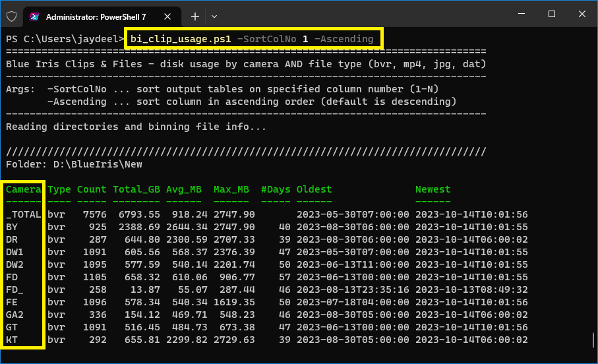Click the DW1 camera row label

[x=15, y=252]
